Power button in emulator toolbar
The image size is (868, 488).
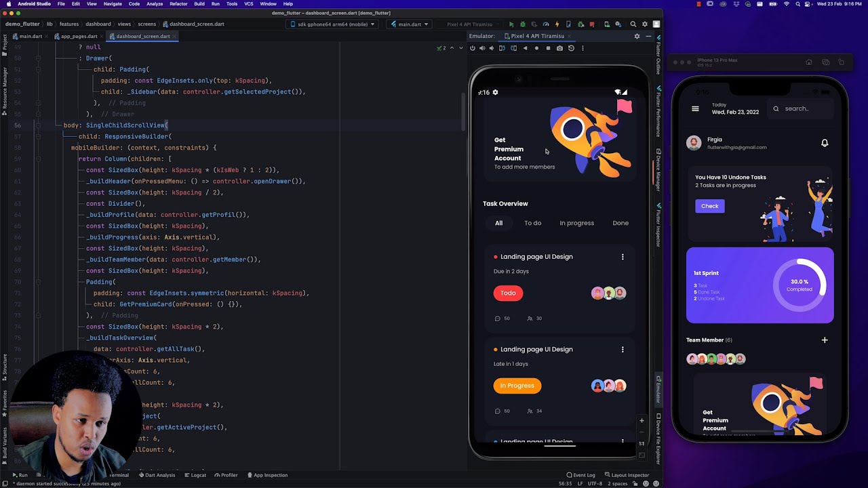click(x=473, y=48)
